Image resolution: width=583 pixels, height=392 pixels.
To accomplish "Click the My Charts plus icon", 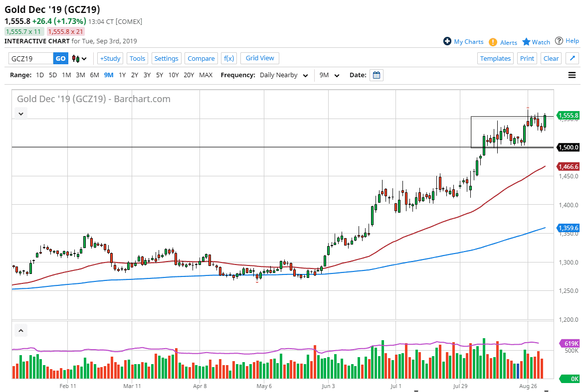I will (x=447, y=41).
